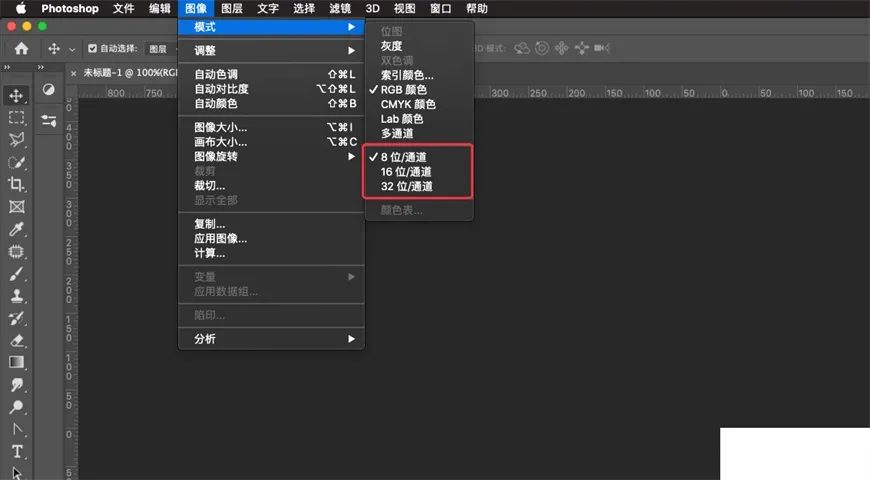
Task: Select the Horizontal Type tool
Action: tap(16, 451)
